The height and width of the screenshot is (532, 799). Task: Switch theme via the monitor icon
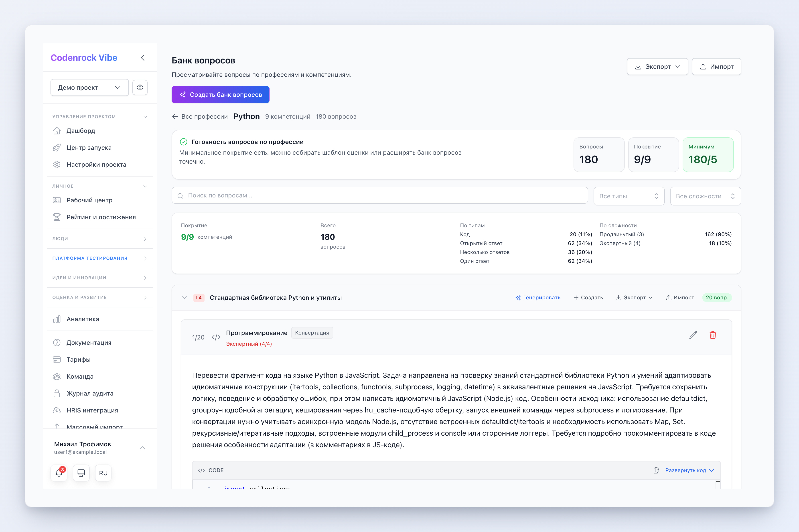(81, 473)
